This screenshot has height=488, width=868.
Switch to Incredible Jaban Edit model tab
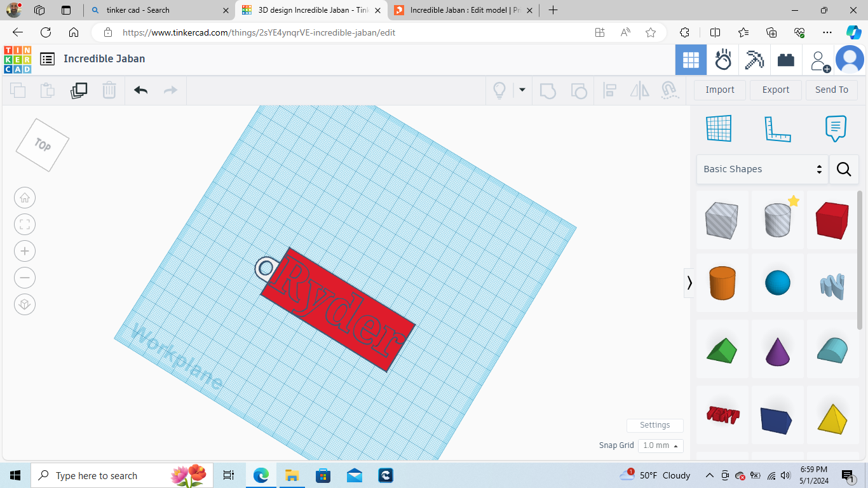click(463, 10)
